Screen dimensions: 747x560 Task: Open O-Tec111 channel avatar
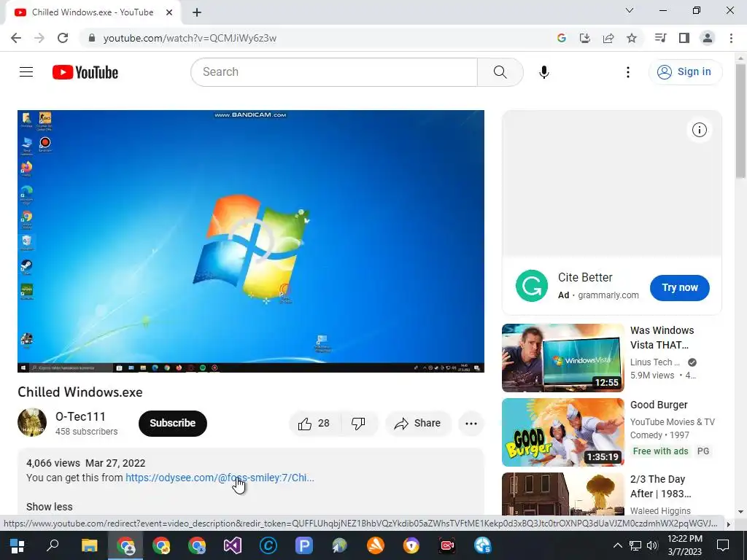click(32, 422)
